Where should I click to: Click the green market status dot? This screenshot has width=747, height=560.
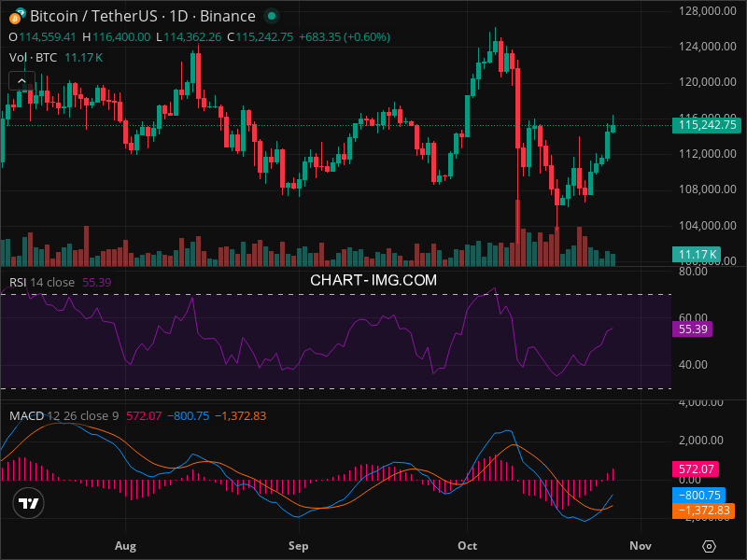[271, 16]
